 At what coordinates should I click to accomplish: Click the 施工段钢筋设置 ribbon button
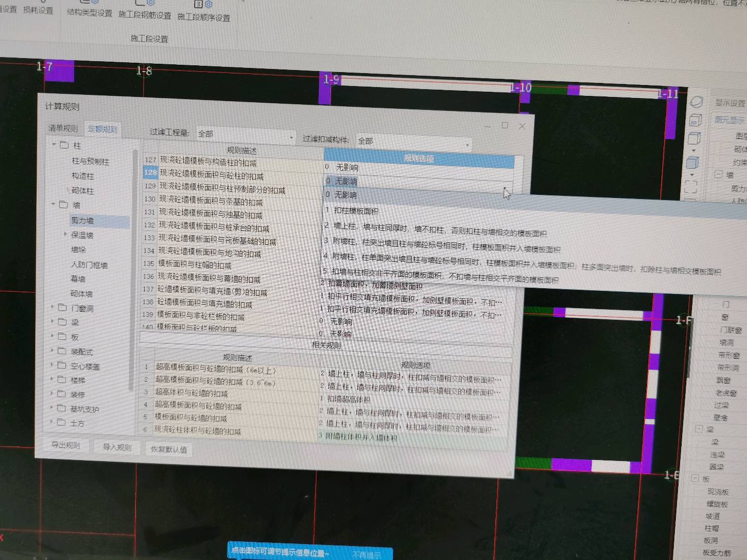coord(145,10)
